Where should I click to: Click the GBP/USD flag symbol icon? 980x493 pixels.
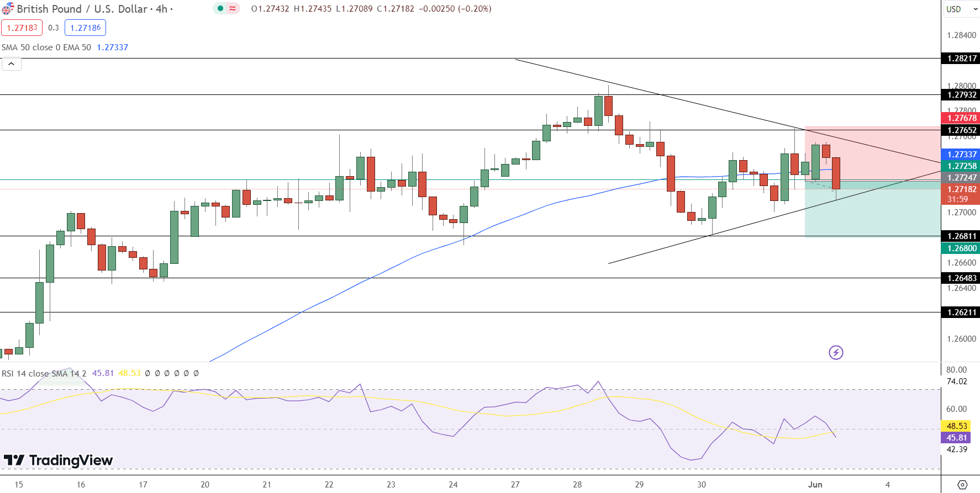pos(8,9)
